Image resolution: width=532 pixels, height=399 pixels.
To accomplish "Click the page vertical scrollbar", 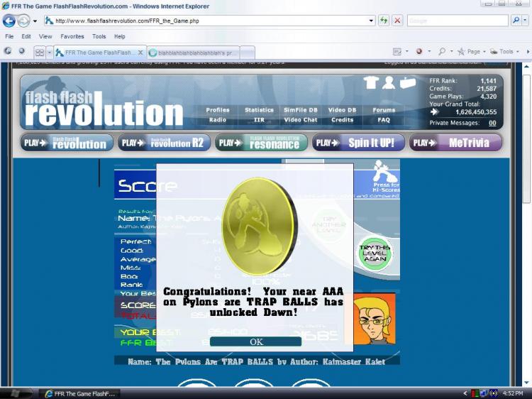I will (x=526, y=139).
